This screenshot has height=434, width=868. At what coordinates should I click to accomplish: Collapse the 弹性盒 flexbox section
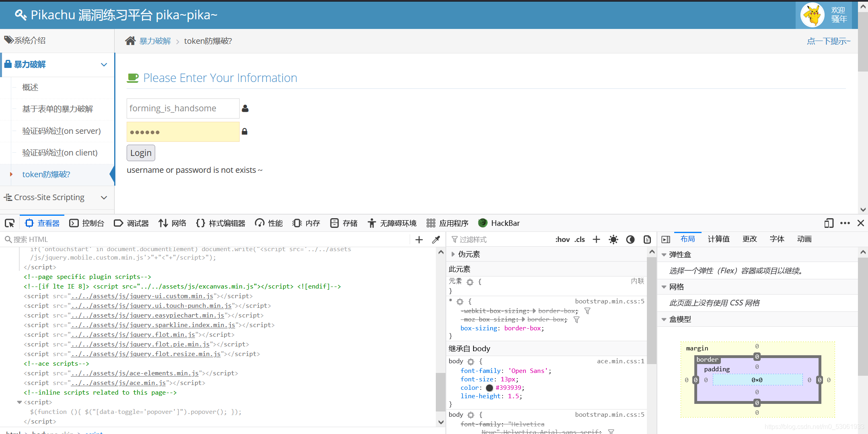click(664, 255)
